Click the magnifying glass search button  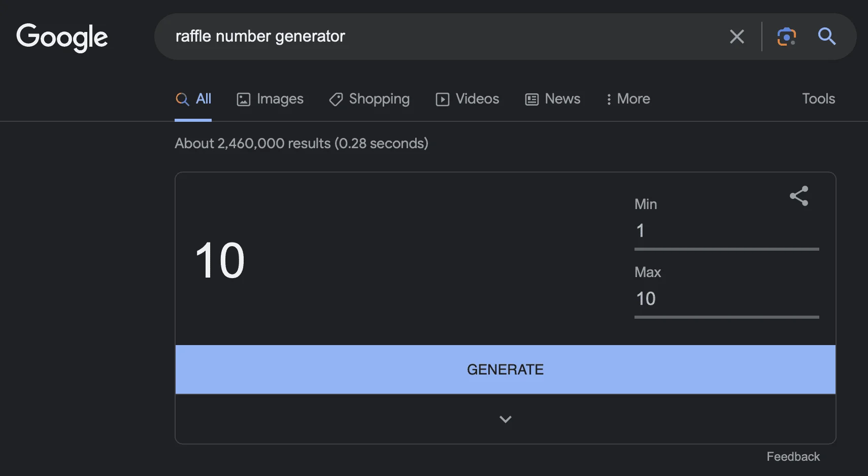click(x=826, y=37)
